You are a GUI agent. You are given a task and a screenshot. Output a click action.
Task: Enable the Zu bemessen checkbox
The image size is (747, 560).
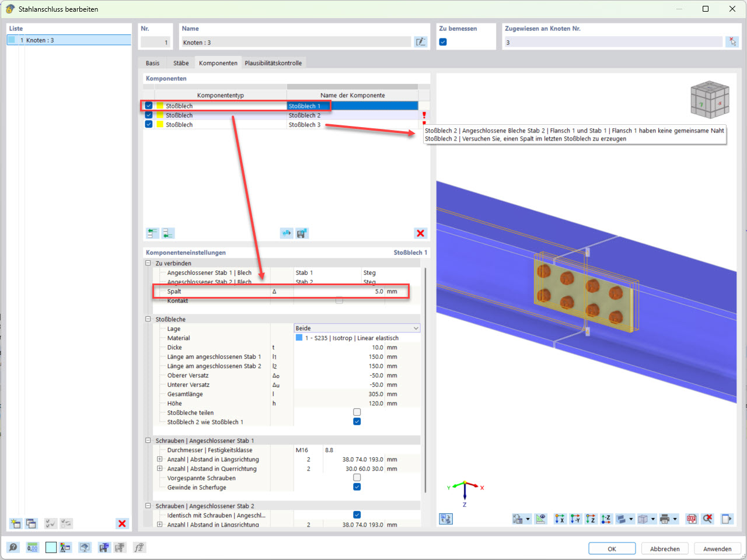pyautogui.click(x=443, y=41)
